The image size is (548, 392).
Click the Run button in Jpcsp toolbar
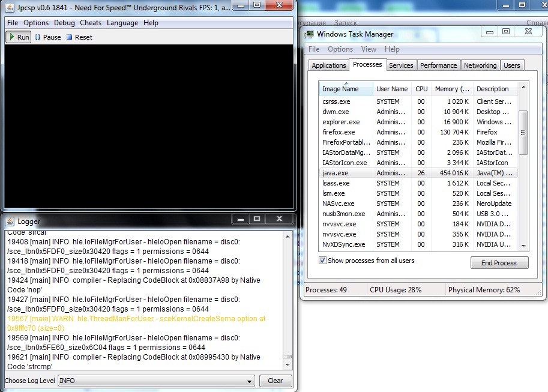[x=19, y=37]
